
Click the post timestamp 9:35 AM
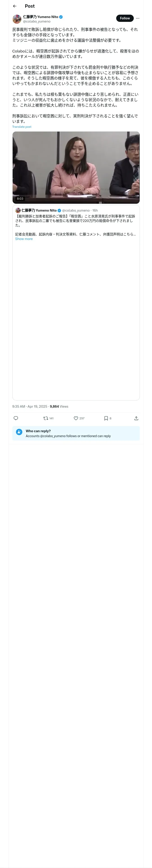point(18,406)
